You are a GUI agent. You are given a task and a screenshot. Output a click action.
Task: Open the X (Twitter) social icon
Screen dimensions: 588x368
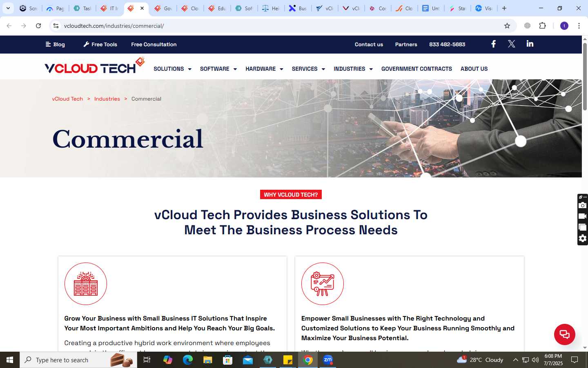pos(511,44)
